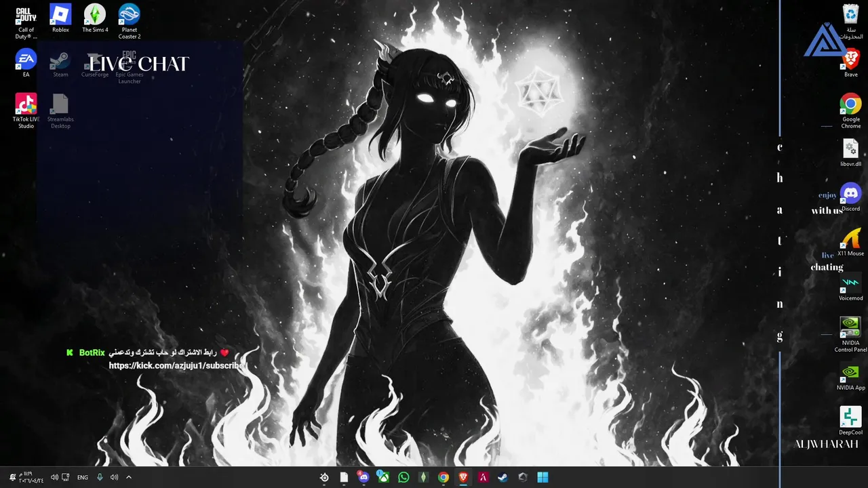The height and width of the screenshot is (488, 868).
Task: Open the Recycle Bin on the desktop
Action: (x=850, y=22)
